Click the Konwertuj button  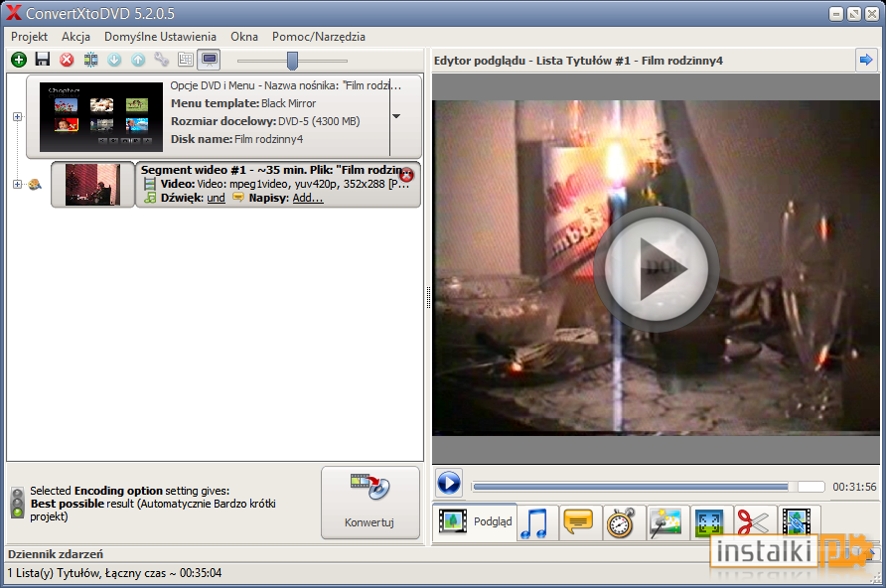click(370, 503)
